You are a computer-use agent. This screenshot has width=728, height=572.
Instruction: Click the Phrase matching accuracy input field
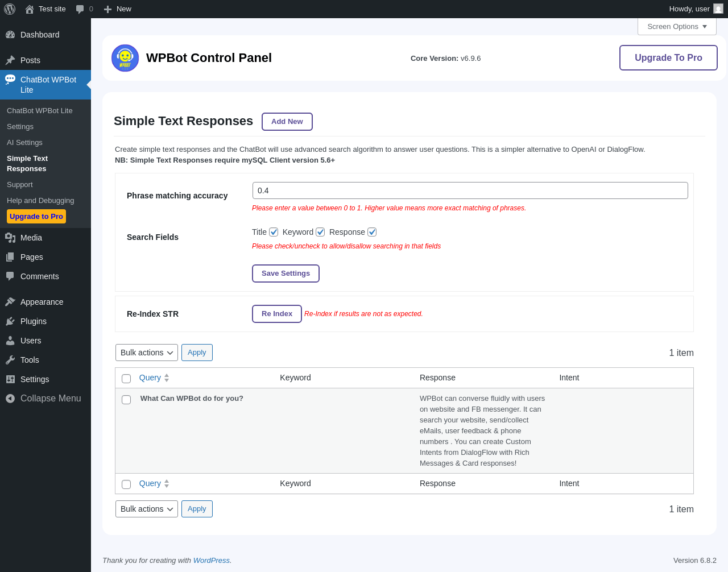click(x=470, y=190)
